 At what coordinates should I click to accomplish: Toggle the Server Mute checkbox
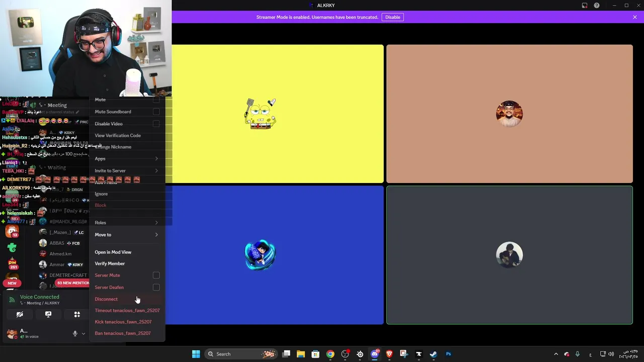pyautogui.click(x=156, y=275)
